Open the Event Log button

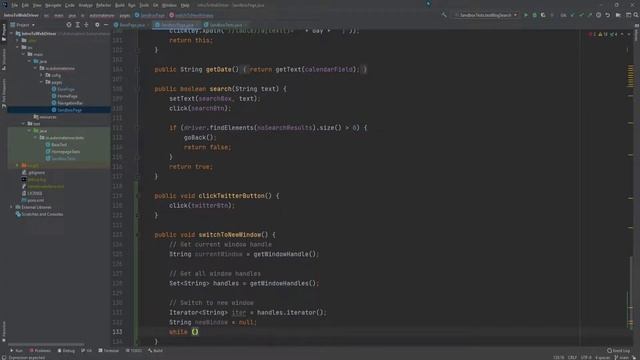click(619, 351)
